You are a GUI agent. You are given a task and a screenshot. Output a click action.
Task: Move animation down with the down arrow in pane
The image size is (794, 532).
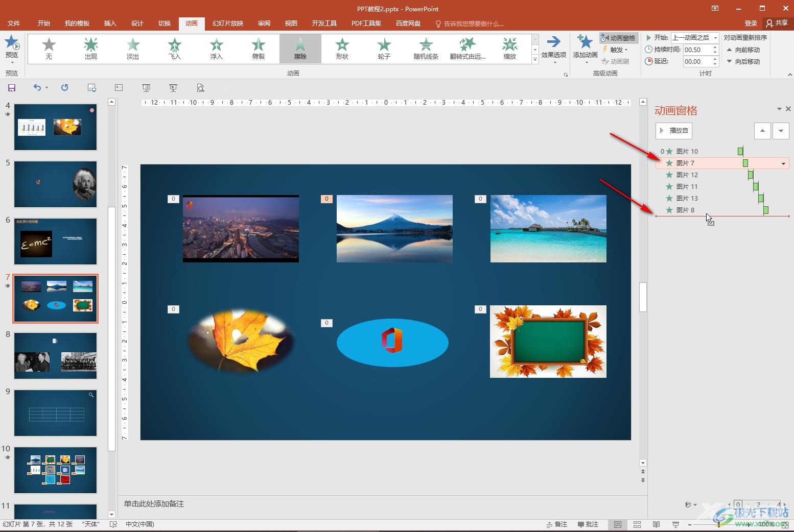781,131
